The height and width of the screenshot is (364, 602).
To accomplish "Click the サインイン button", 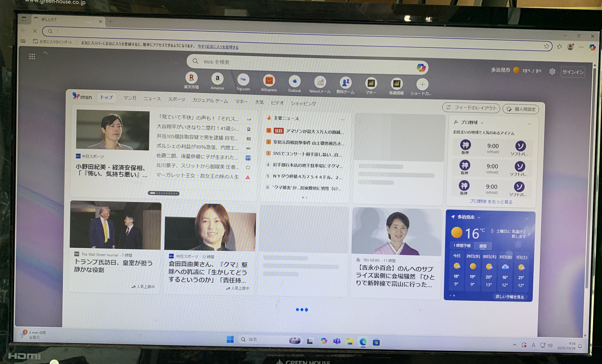I will [573, 72].
